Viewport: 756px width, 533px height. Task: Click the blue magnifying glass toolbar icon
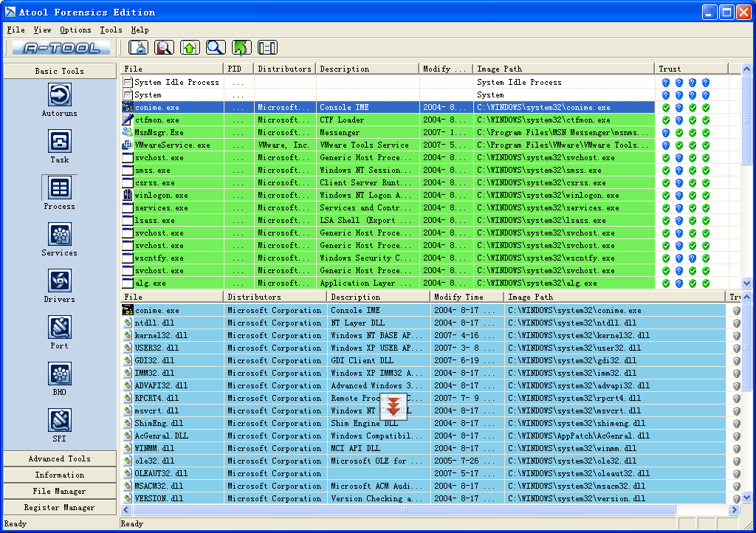[x=216, y=48]
